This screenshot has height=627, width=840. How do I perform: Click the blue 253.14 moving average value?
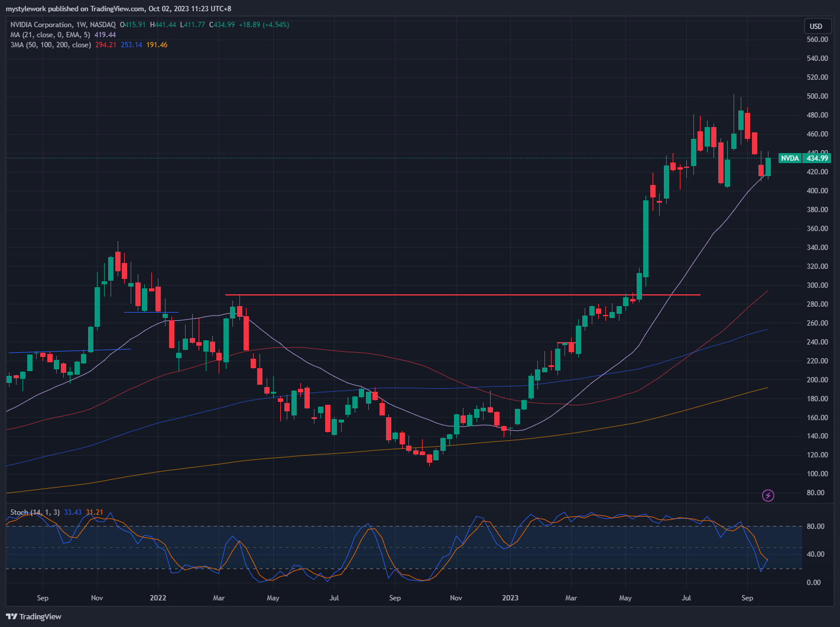point(131,45)
